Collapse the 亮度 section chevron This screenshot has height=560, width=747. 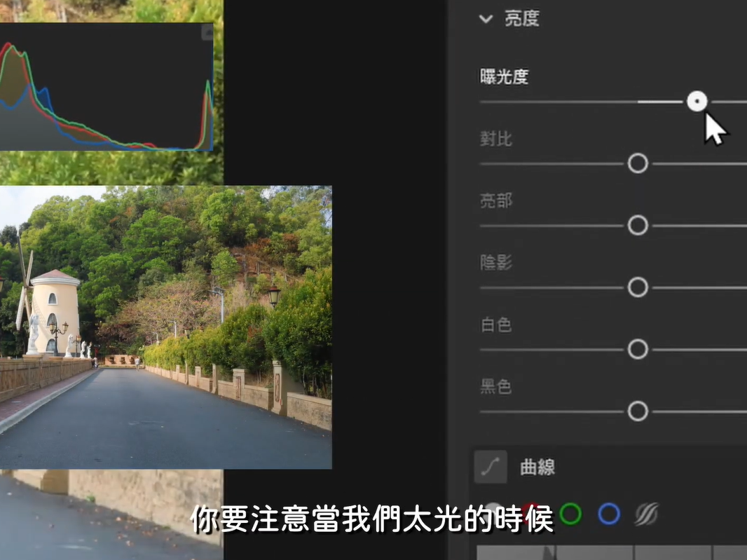click(x=486, y=19)
